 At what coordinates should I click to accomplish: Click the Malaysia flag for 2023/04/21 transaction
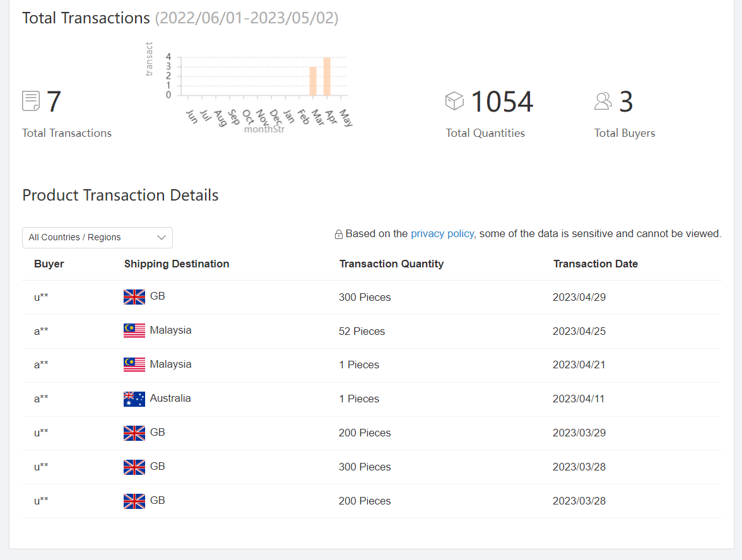point(134,365)
